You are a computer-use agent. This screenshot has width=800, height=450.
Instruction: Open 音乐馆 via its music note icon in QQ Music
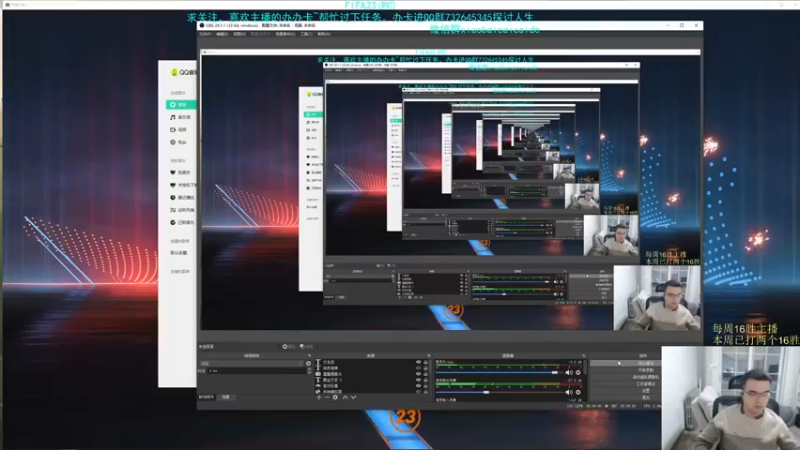pyautogui.click(x=172, y=117)
